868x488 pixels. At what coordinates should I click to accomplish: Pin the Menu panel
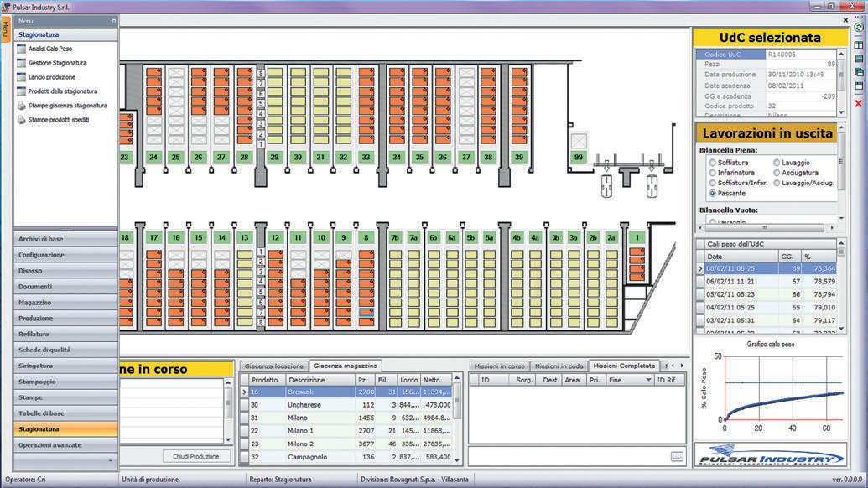click(x=113, y=21)
